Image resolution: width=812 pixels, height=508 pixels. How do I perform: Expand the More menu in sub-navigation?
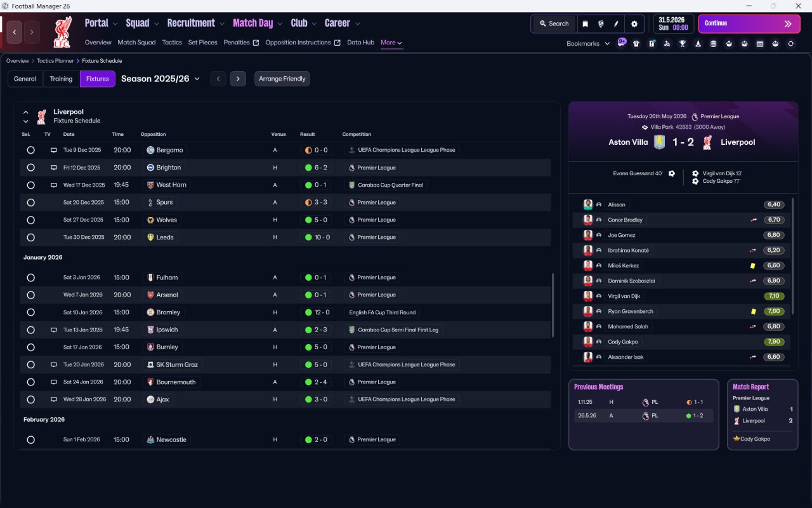(x=391, y=43)
